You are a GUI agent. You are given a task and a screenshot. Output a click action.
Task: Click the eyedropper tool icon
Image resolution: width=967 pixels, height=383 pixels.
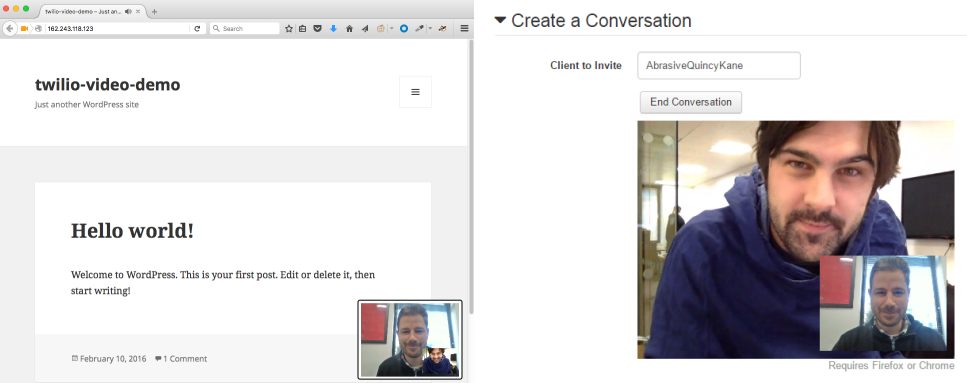(x=419, y=28)
